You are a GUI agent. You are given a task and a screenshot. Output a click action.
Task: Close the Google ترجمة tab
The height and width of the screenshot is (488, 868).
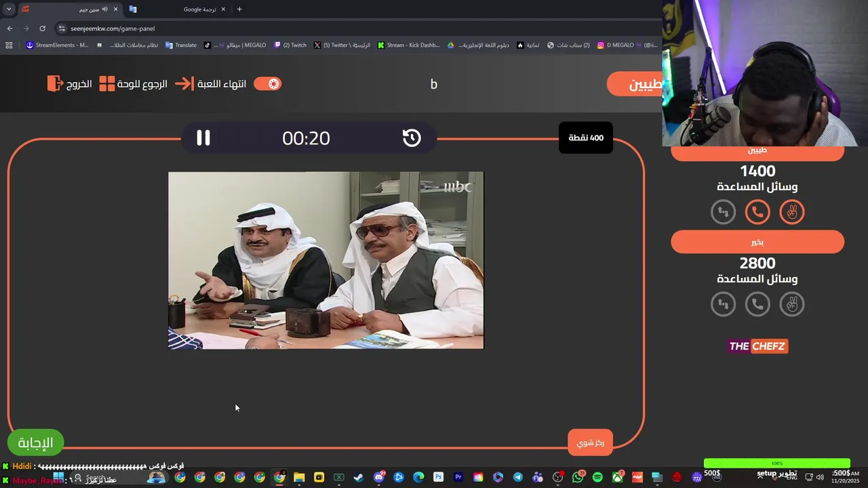(x=223, y=9)
